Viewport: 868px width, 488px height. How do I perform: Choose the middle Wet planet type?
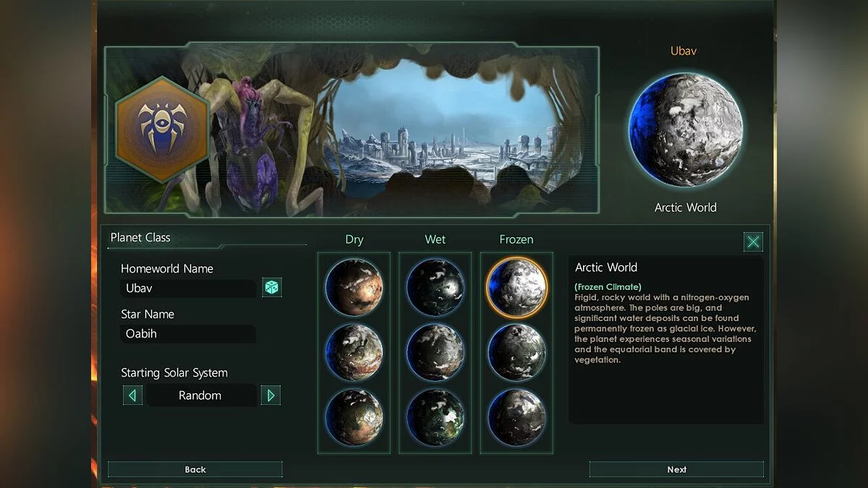pos(435,352)
